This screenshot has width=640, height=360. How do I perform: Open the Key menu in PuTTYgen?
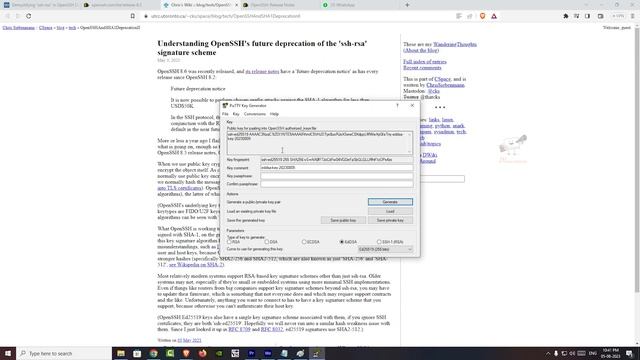point(236,114)
